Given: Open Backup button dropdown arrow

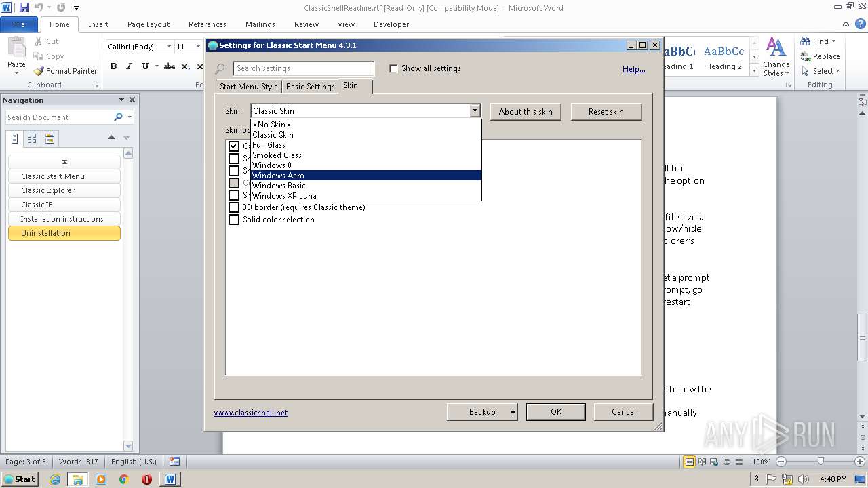Looking at the screenshot, I should [513, 412].
